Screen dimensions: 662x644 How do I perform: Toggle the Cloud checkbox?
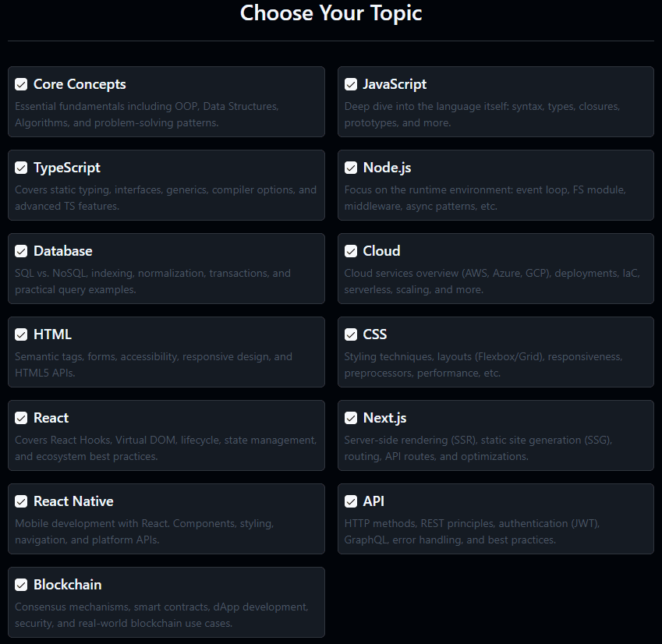[x=351, y=250]
